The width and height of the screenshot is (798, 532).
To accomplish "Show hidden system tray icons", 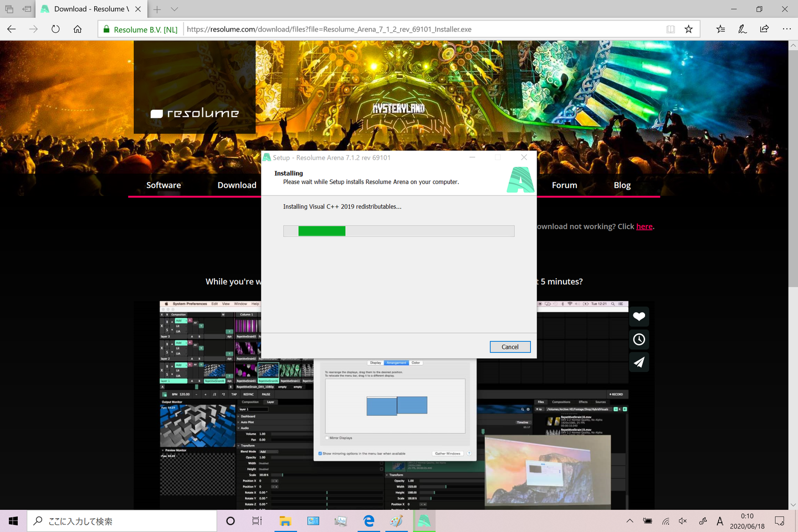I will pos(630,521).
